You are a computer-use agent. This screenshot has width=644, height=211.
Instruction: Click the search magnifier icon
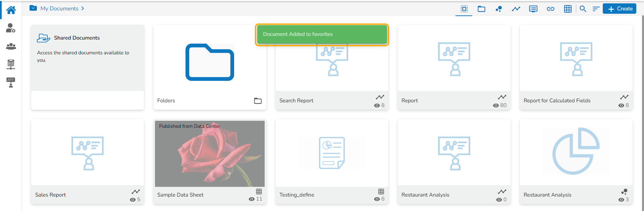[x=583, y=9]
